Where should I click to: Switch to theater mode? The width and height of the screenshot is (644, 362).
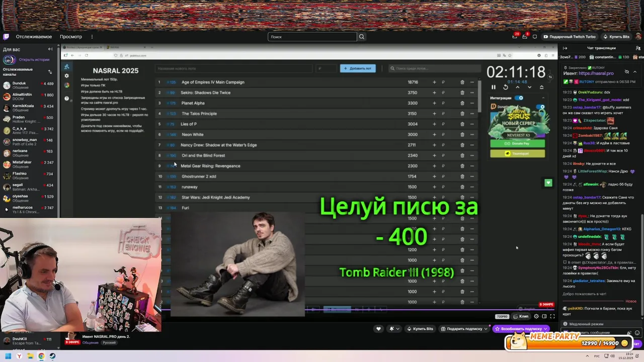click(x=544, y=316)
